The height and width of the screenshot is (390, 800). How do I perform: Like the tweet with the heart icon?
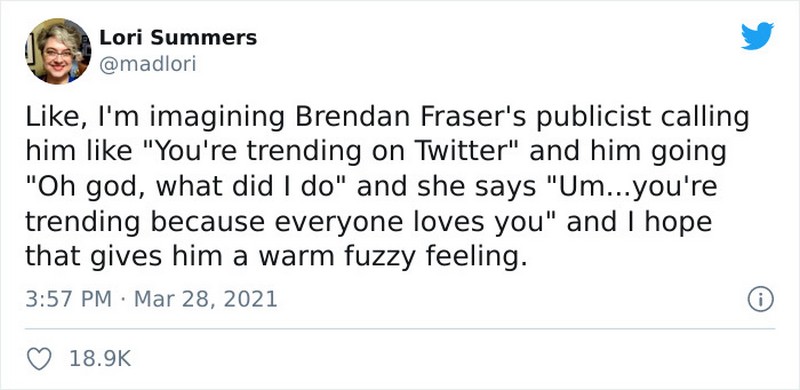tap(39, 359)
